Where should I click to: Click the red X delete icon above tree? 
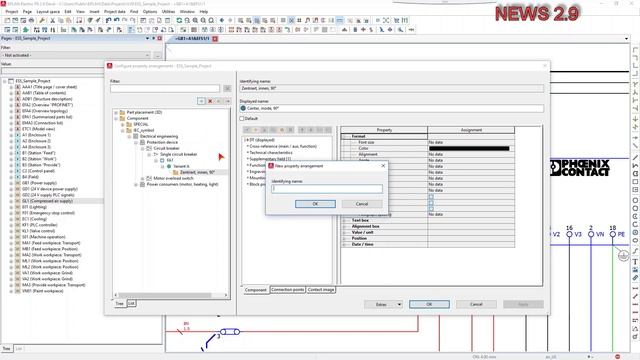click(210, 101)
